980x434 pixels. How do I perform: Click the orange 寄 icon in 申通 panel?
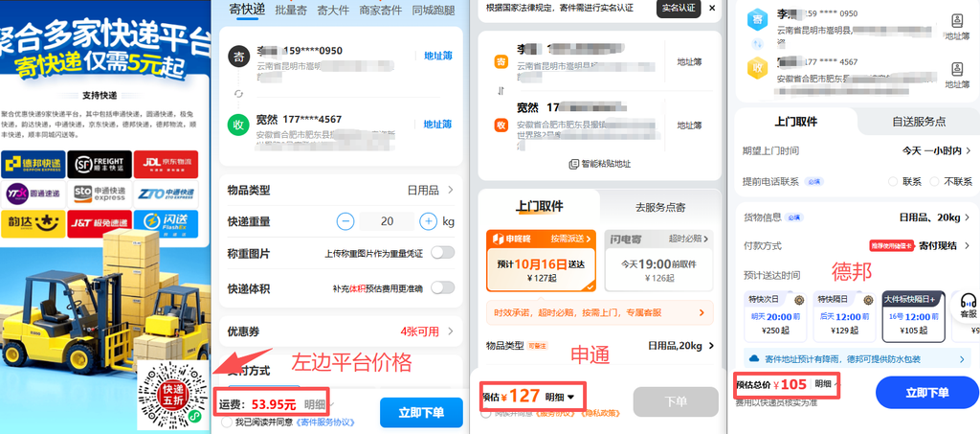pos(501,61)
